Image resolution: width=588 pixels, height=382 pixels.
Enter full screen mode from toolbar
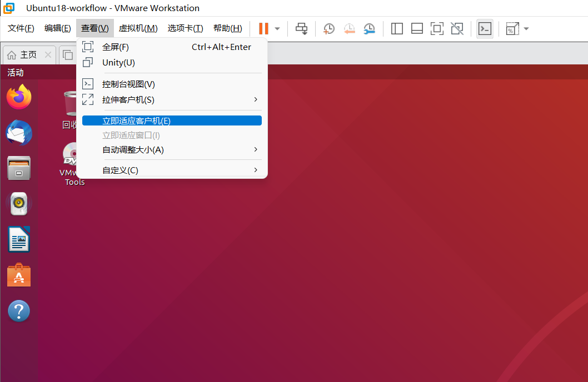[x=437, y=28]
